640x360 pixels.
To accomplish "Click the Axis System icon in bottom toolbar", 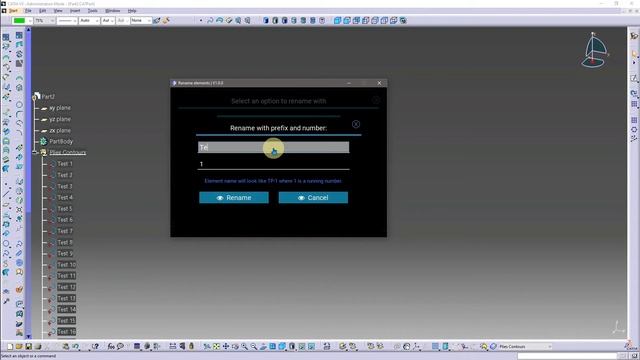I will (416, 347).
